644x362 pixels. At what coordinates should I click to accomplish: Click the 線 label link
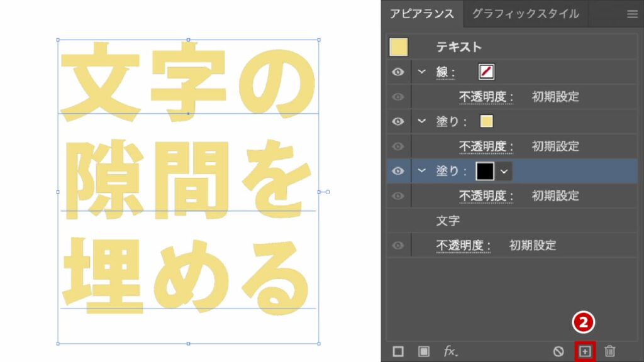point(445,72)
